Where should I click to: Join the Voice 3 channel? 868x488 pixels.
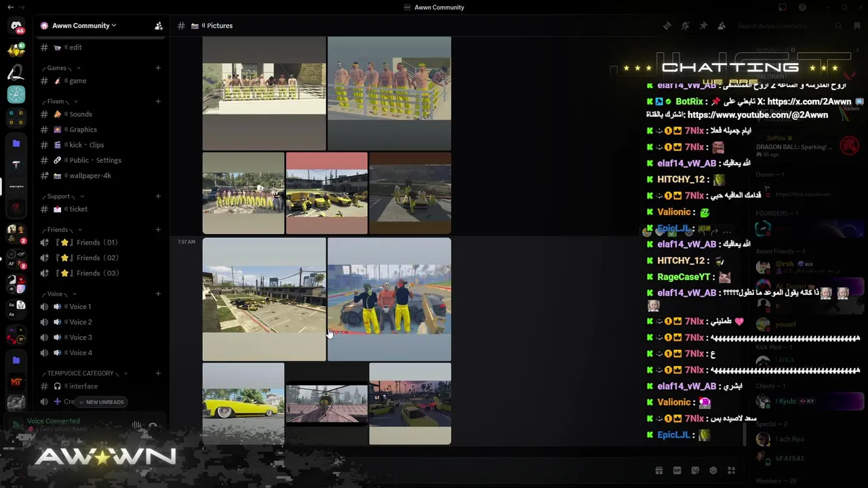click(102, 338)
